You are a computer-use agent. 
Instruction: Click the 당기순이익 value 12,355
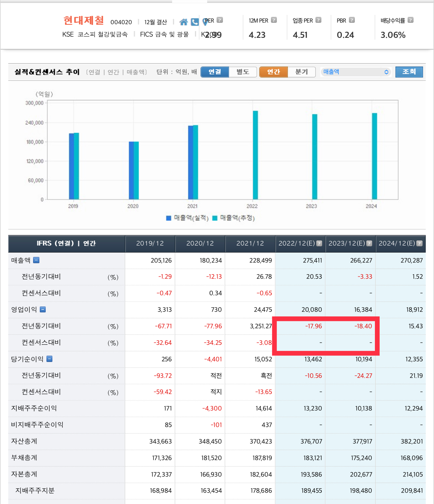pos(414,359)
